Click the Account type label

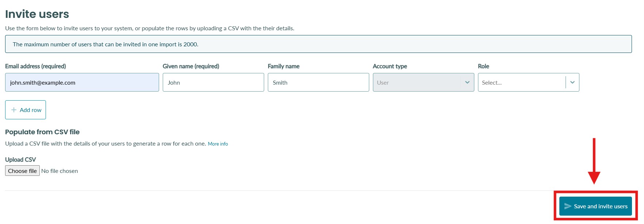click(x=390, y=66)
